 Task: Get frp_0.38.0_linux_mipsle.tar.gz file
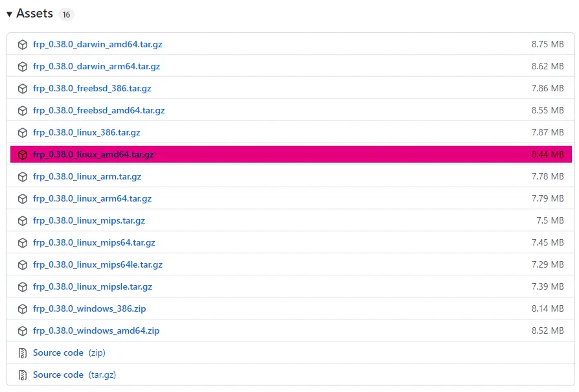point(93,286)
